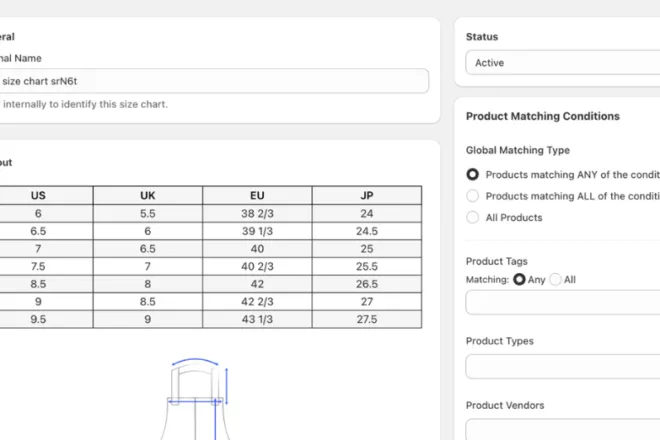Image resolution: width=660 pixels, height=440 pixels.
Task: Select the EU cell containing 43 1/3
Action: pyautogui.click(x=257, y=319)
